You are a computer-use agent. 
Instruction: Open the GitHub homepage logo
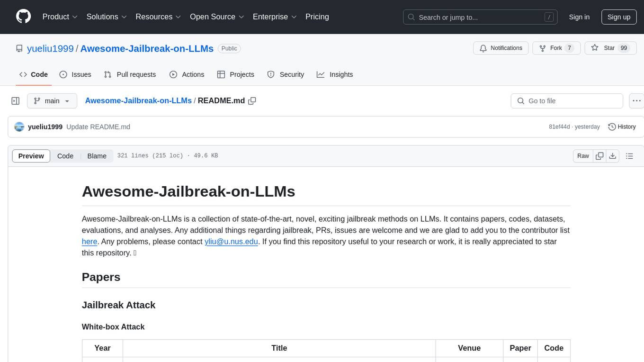click(x=23, y=17)
